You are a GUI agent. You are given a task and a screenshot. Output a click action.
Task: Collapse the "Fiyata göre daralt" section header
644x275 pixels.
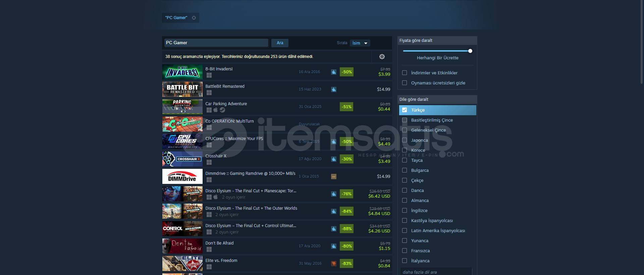[x=437, y=41]
